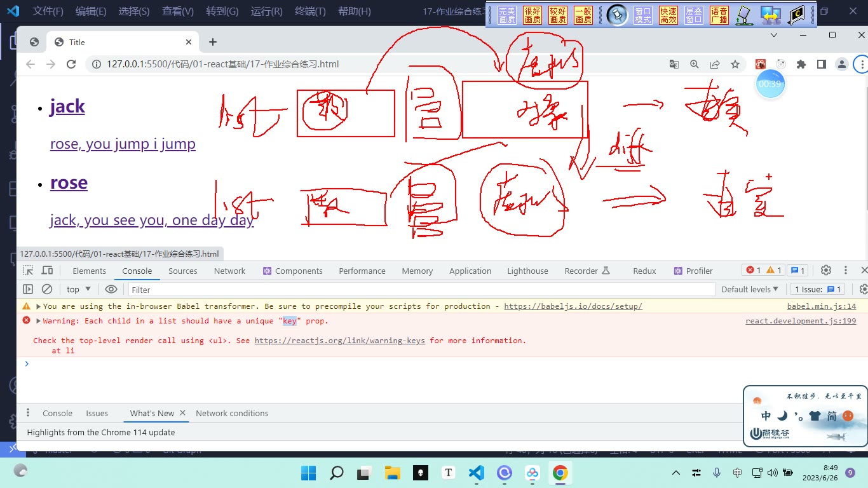This screenshot has width=868, height=488.
Task: Bookmark this page with the star icon
Action: (735, 64)
